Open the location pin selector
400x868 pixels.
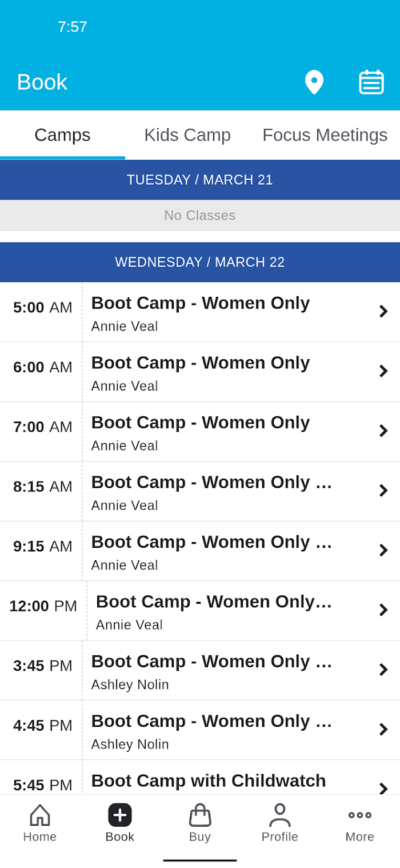(314, 82)
